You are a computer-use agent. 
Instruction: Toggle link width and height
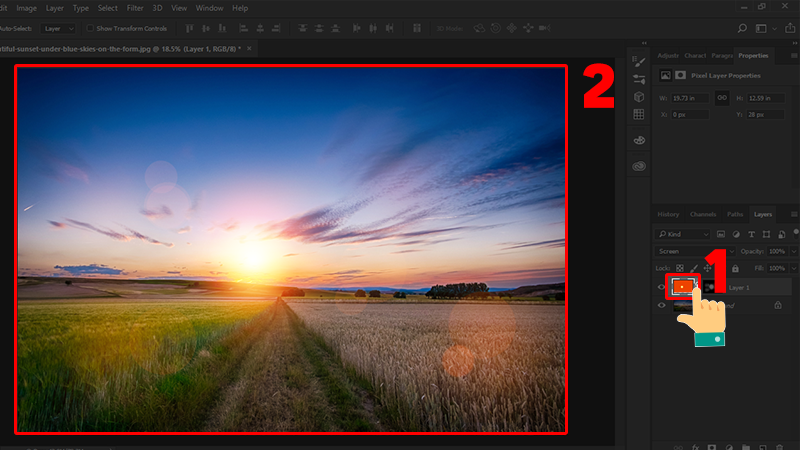click(722, 97)
